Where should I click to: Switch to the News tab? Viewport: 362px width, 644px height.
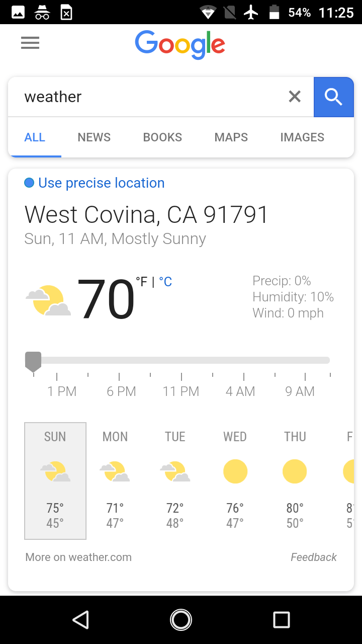click(94, 137)
